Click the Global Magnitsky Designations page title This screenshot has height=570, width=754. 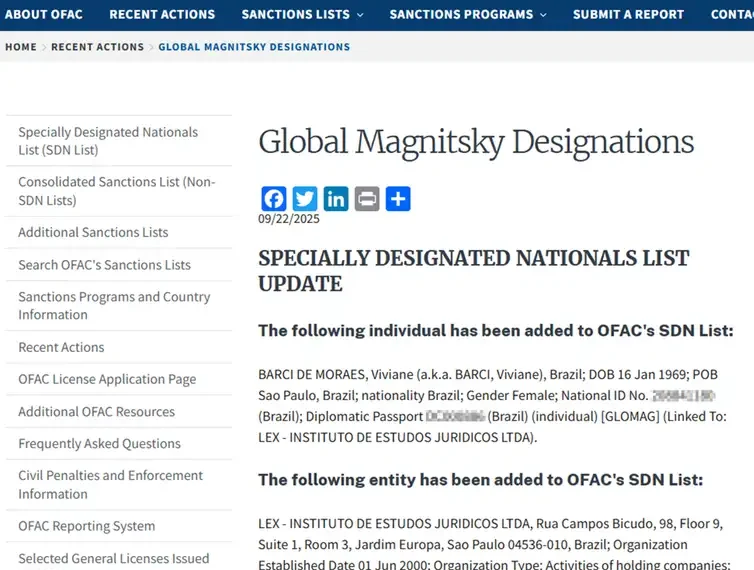click(476, 142)
